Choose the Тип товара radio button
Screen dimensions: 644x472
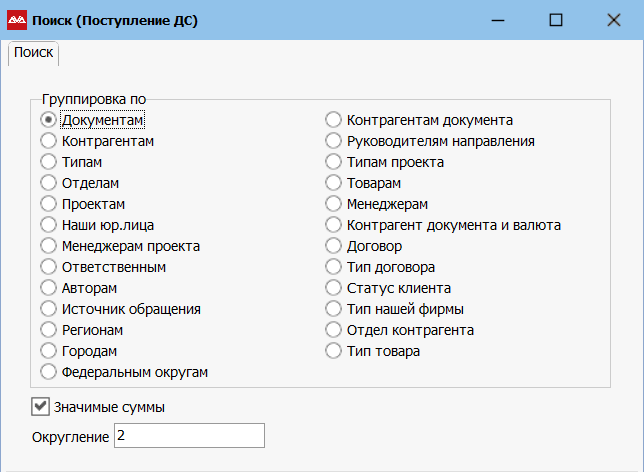(333, 351)
